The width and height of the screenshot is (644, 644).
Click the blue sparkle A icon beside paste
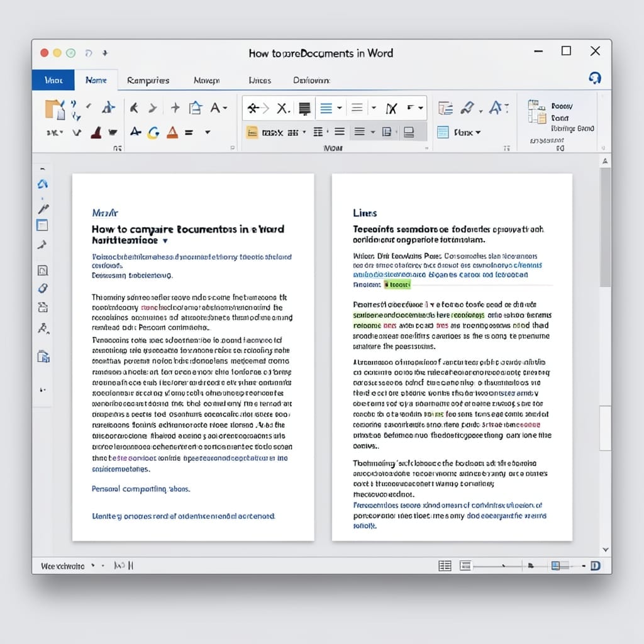click(108, 108)
